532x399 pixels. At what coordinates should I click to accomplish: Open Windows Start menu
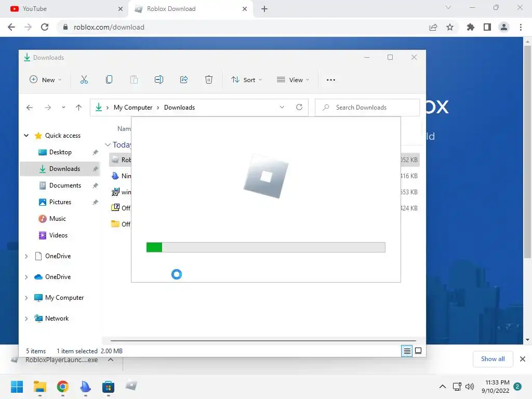17,387
